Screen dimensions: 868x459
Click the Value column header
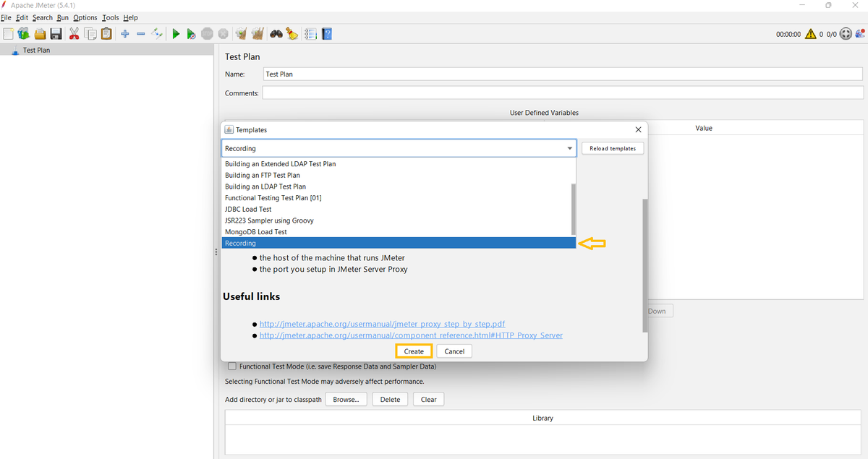pos(704,128)
